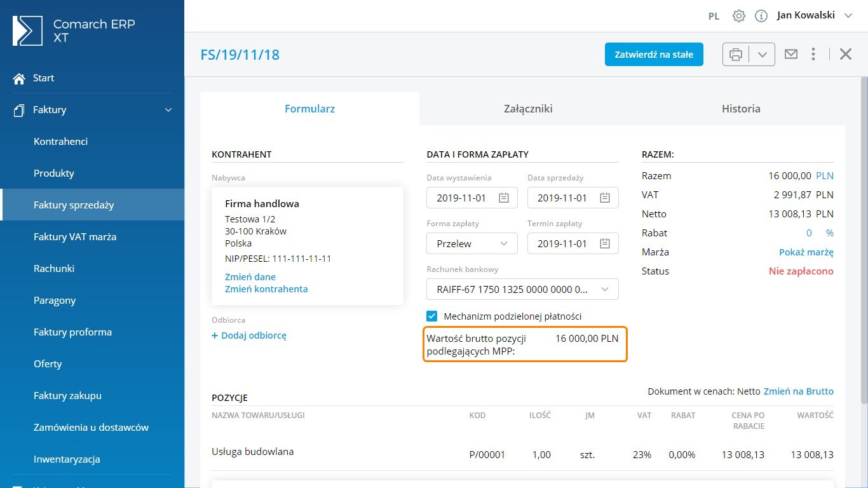
Task: Open Zamówienia u dostawców in sidebar
Action: point(92,427)
